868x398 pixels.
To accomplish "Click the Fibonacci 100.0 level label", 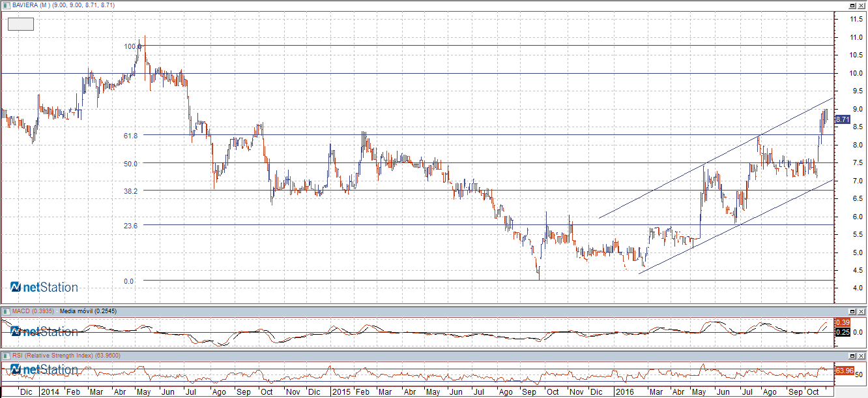I will (x=132, y=46).
